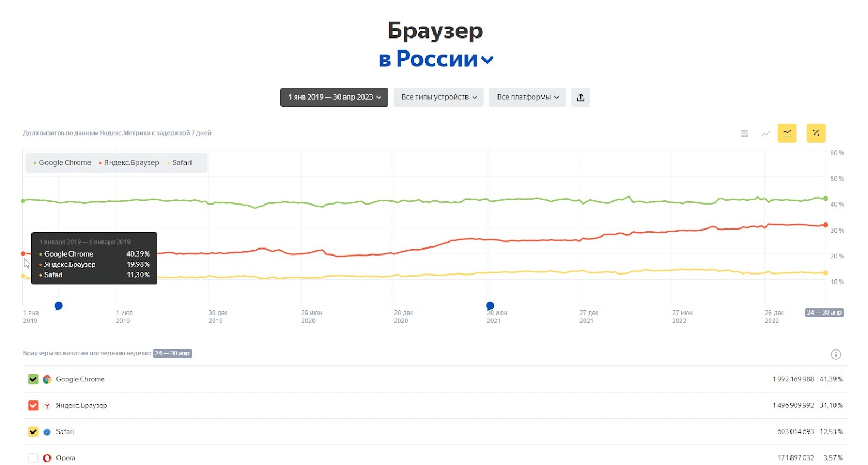Expand the 'Все типы устройств' dropdown

click(438, 98)
